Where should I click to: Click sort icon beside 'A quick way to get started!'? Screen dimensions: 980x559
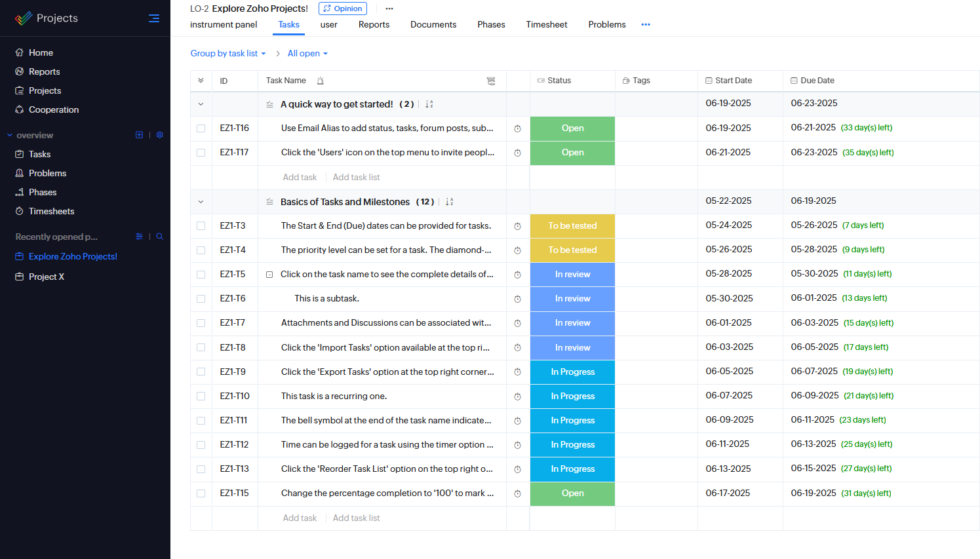point(429,104)
